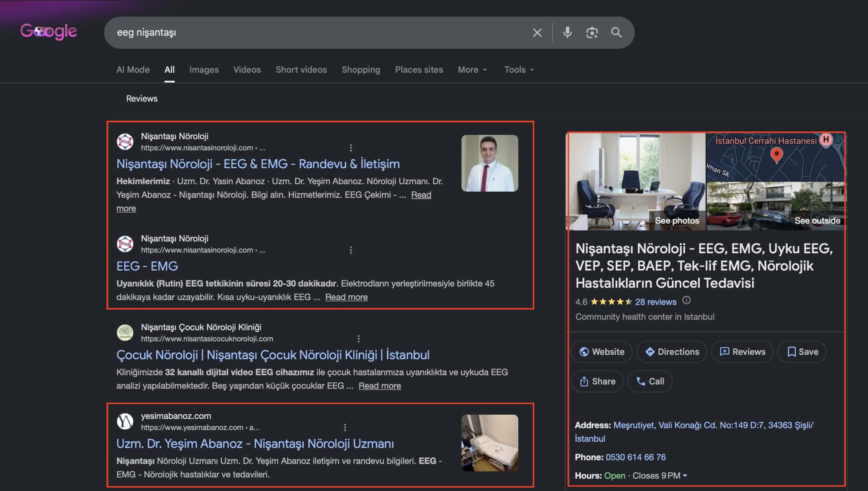Expand opening hours next to Closes 9 PM
Image resolution: width=868 pixels, height=491 pixels.
click(685, 475)
